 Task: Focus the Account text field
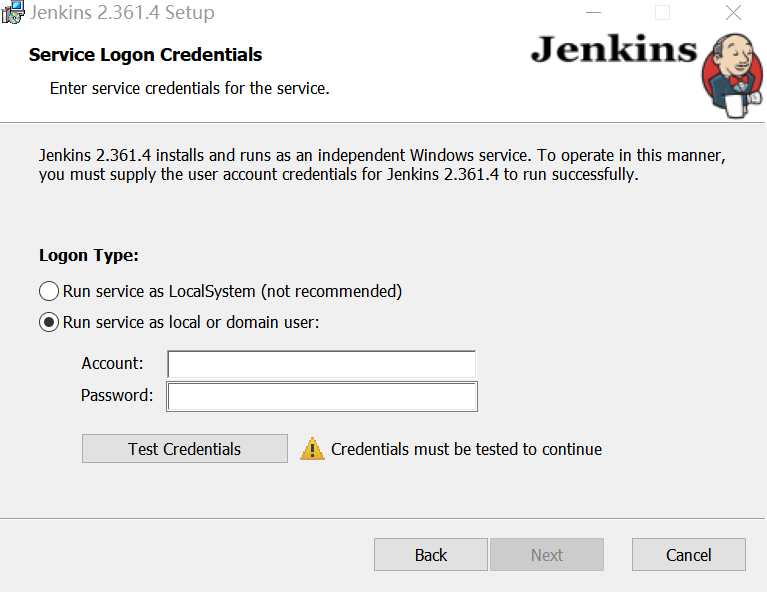point(321,364)
